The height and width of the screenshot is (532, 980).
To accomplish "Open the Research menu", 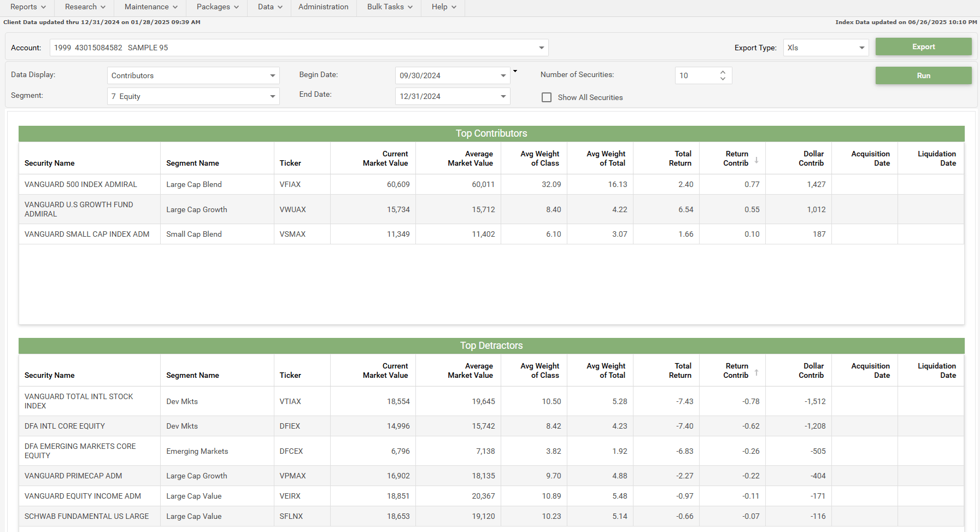I will [85, 7].
